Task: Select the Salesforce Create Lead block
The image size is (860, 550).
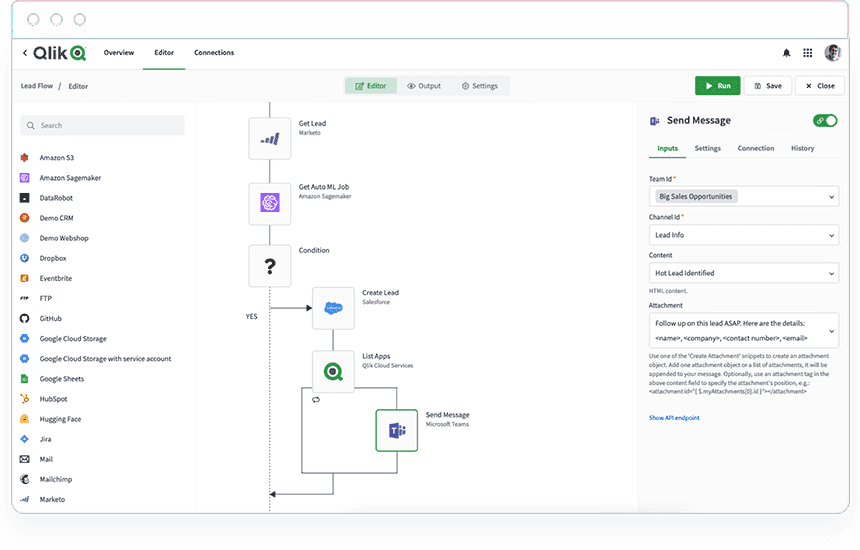Action: click(333, 308)
